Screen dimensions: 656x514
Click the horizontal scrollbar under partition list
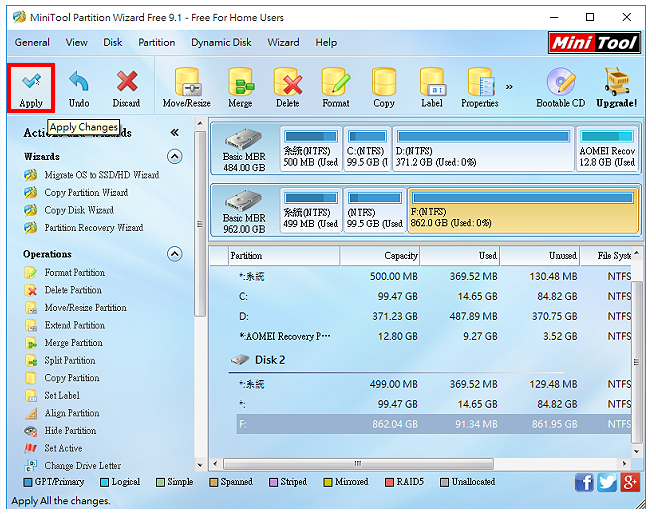pyautogui.click(x=358, y=464)
